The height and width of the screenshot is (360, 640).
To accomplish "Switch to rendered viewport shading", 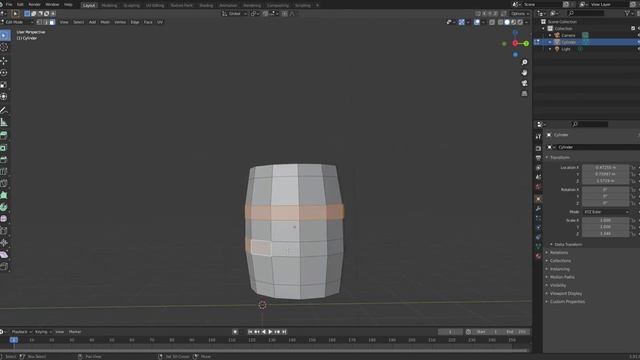I will 520,22.
